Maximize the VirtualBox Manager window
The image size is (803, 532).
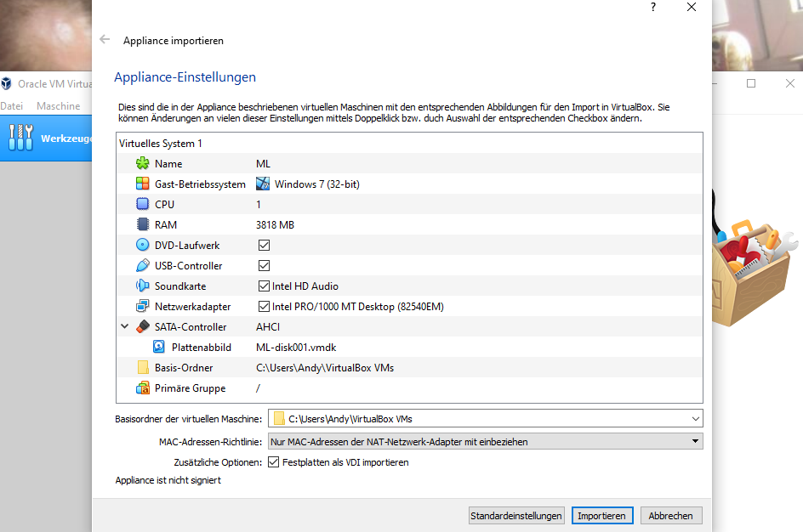tap(751, 83)
